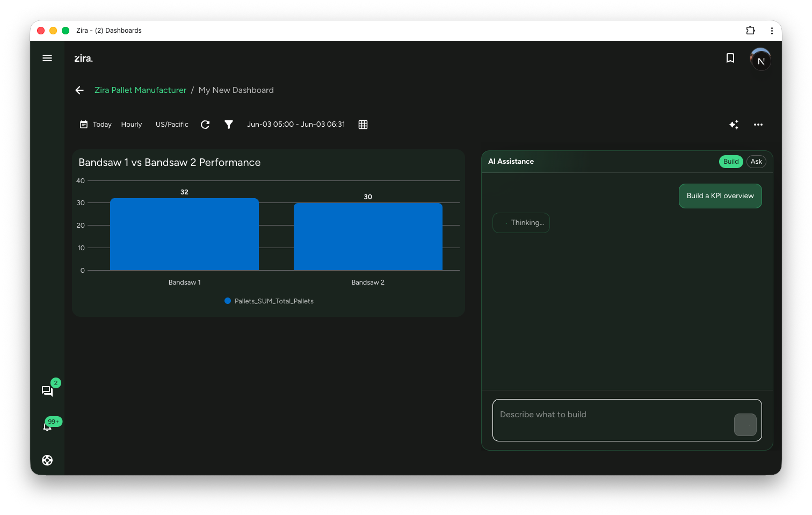This screenshot has width=812, height=515.
Task: Click the Bandsaw 1 axis label
Action: (x=185, y=282)
